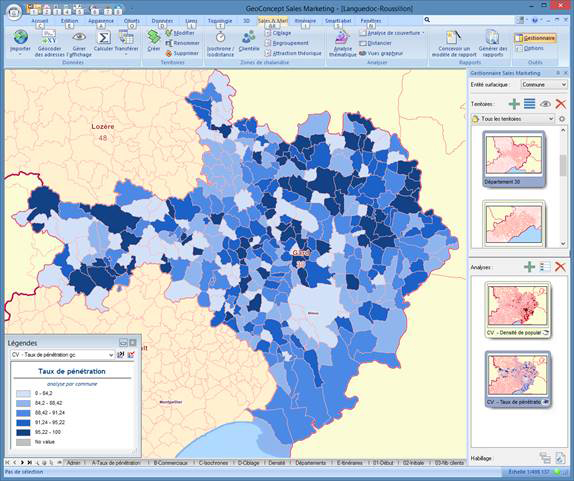Viewport: 574px width, 481px height.
Task: Open Entité surfacique Commune dropdown
Action: point(544,85)
